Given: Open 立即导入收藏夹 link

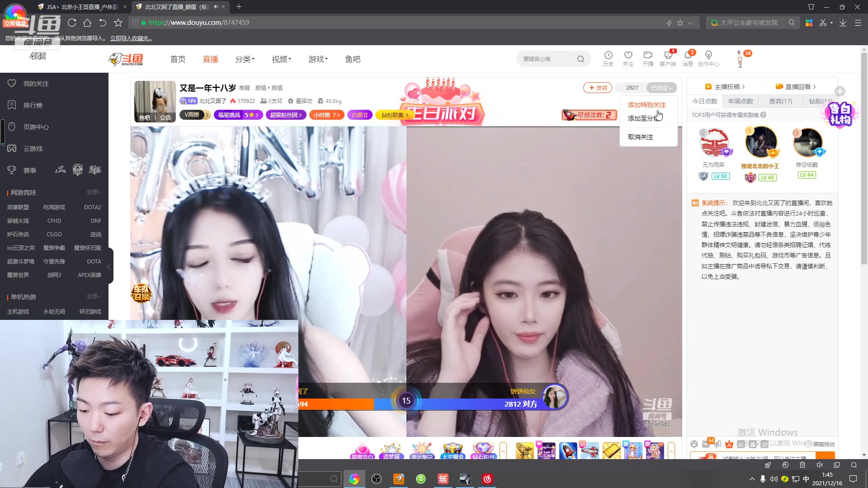Looking at the screenshot, I should tap(131, 38).
